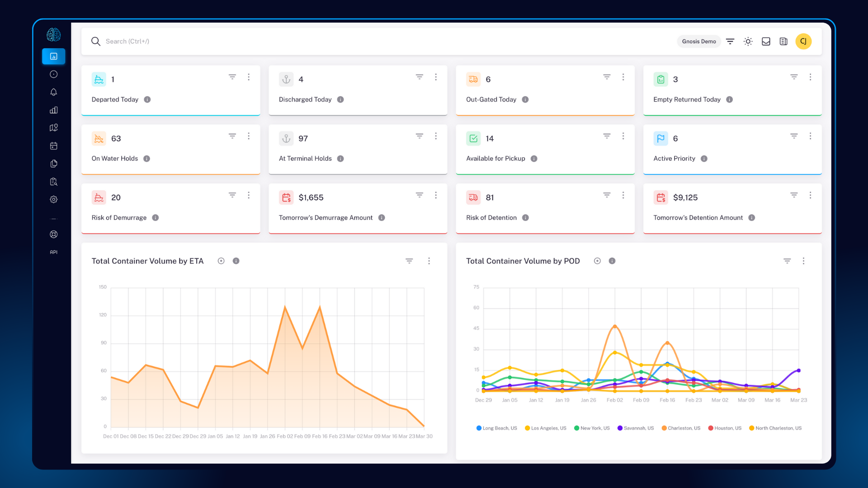
Task: Open the inbox icon in top bar
Action: click(766, 42)
